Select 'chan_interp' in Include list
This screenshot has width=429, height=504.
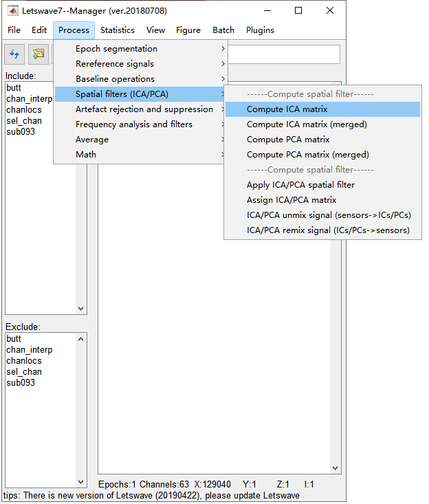(x=30, y=99)
